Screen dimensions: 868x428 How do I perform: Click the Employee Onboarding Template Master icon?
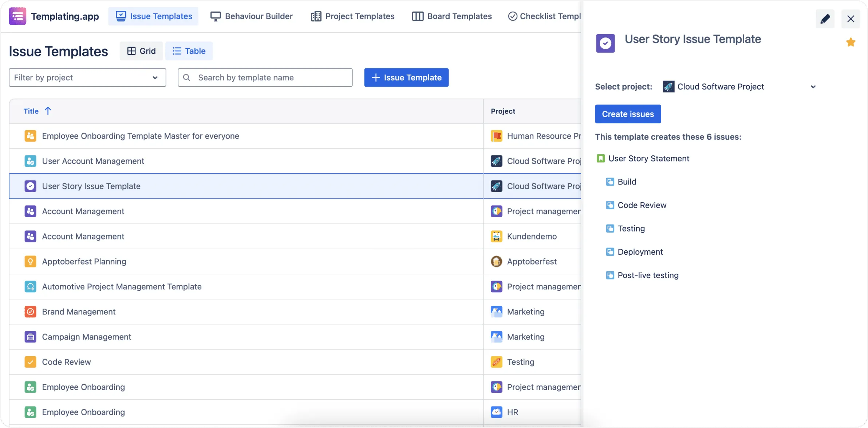coord(30,136)
